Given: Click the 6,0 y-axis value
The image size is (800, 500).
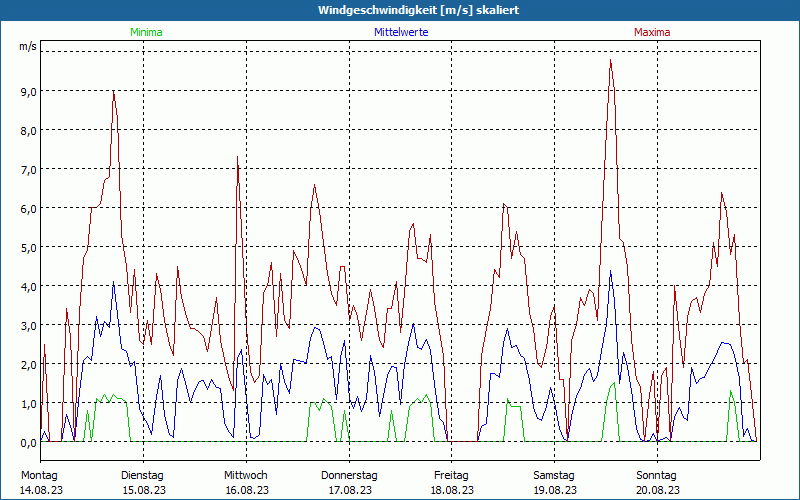Looking at the screenshot, I should coord(28,209).
